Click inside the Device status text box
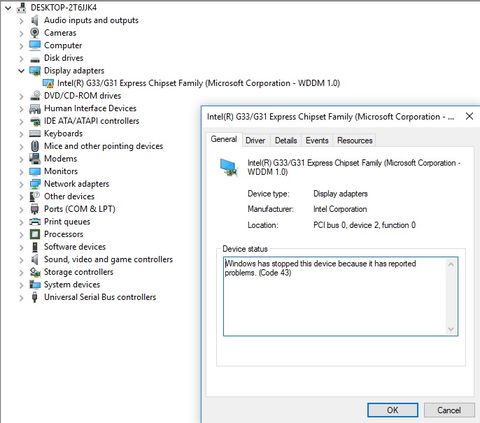The image size is (480, 423). [x=335, y=296]
